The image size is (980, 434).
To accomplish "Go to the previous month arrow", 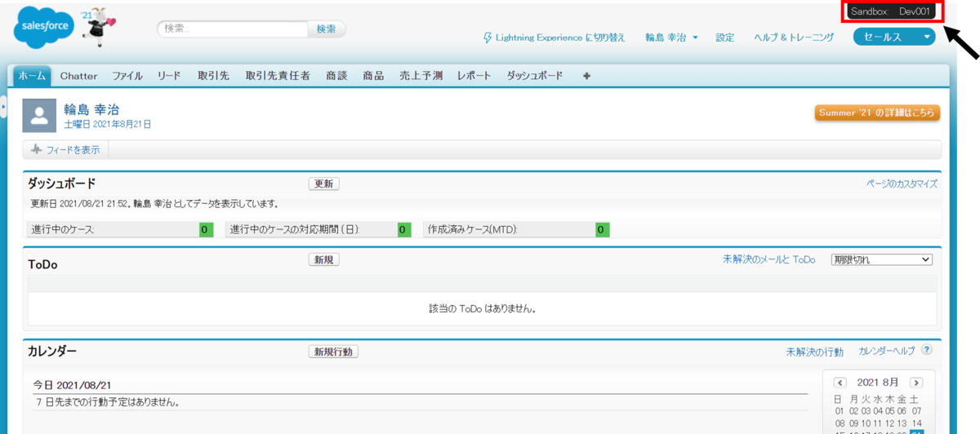I will [840, 383].
